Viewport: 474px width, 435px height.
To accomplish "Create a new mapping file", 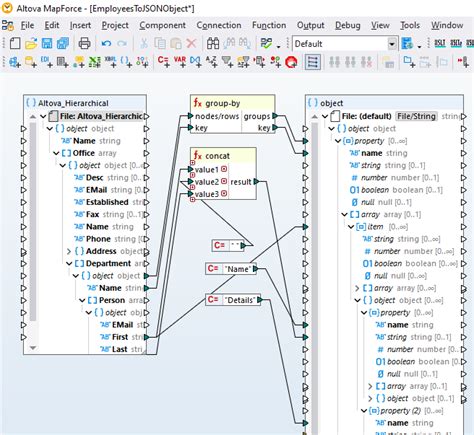I will 15,44.
